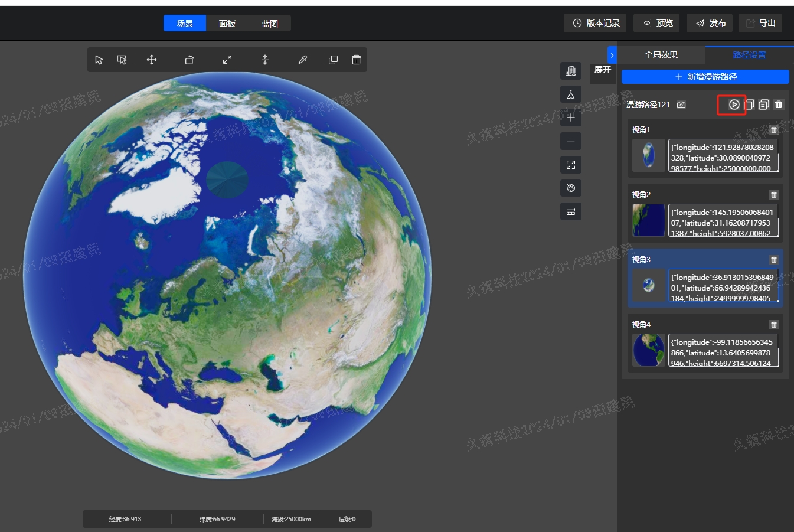
Task: Switch to the 场景 tab
Action: (x=185, y=24)
